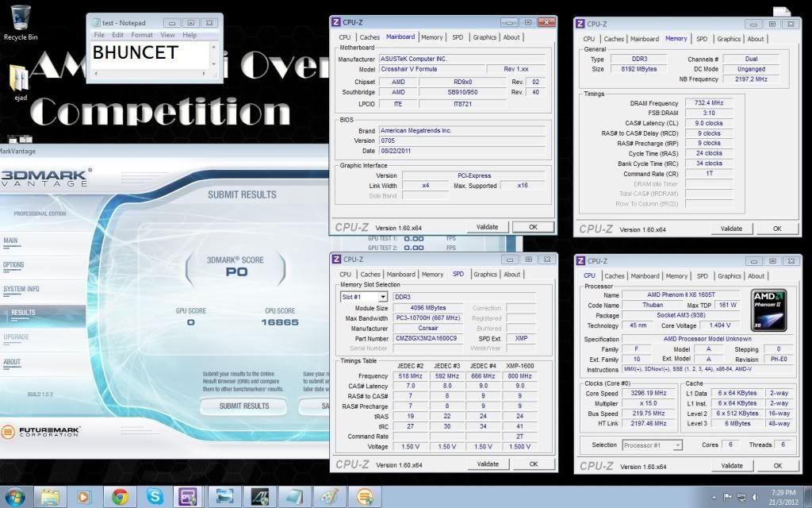Click the SUBMIT RESULTS button in 3DMark
The width and height of the screenshot is (812, 508).
(243, 406)
